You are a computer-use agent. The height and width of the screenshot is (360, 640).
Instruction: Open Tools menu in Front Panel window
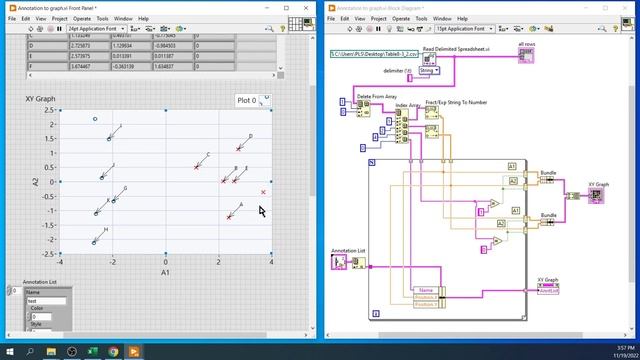(102, 19)
